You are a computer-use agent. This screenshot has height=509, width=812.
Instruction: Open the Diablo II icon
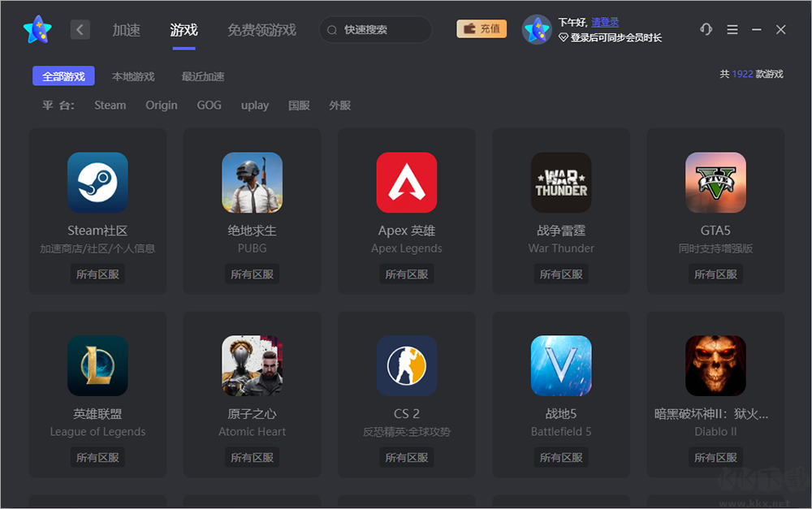pyautogui.click(x=715, y=365)
